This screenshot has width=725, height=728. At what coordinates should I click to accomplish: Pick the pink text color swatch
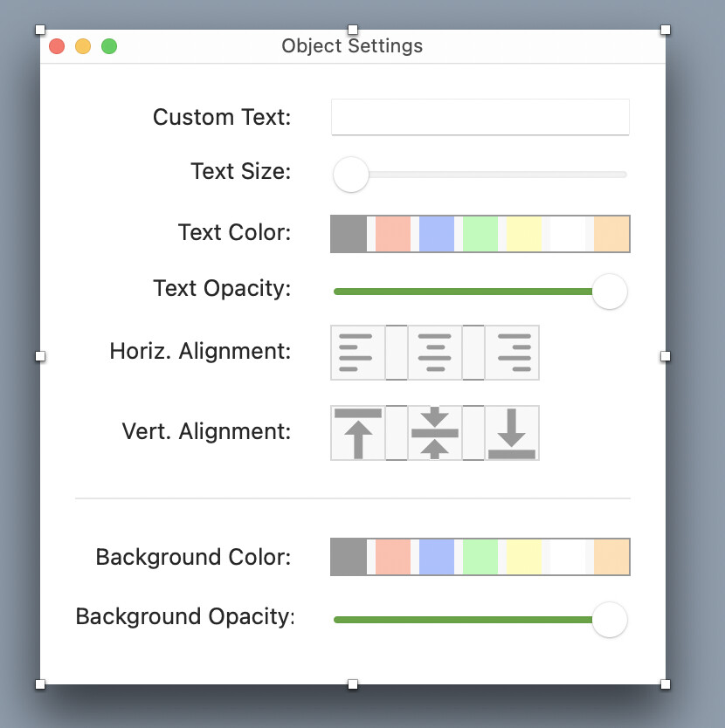coord(392,234)
